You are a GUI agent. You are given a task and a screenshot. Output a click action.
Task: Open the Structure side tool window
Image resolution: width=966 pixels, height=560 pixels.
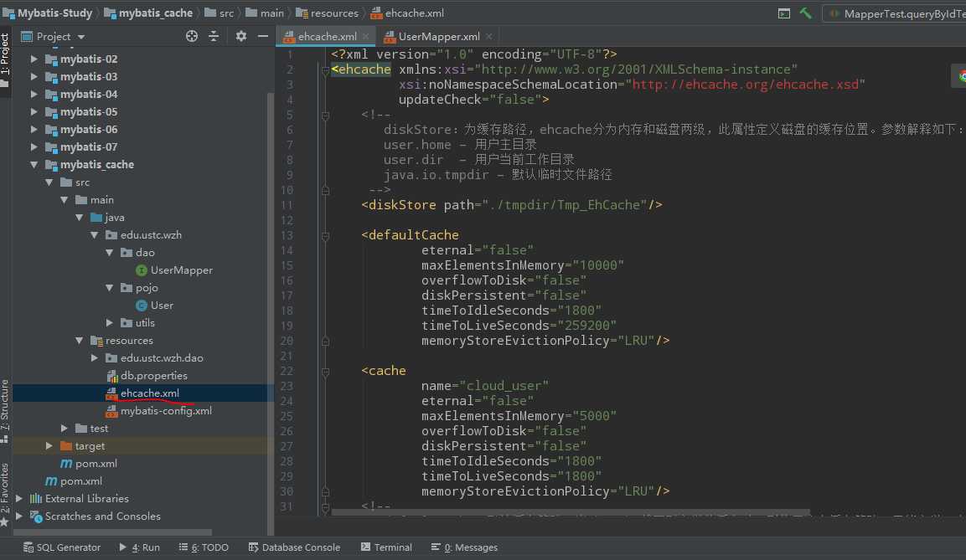5,411
